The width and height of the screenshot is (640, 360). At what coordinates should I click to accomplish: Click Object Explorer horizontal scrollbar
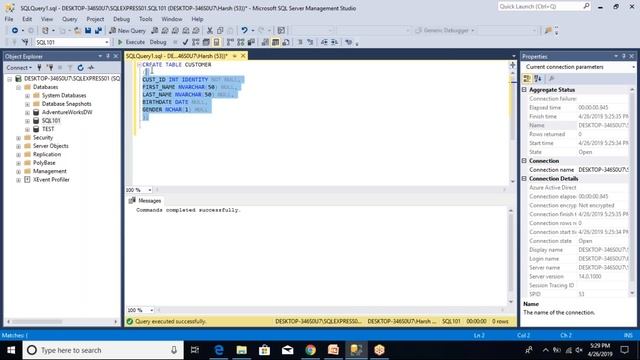62,322
